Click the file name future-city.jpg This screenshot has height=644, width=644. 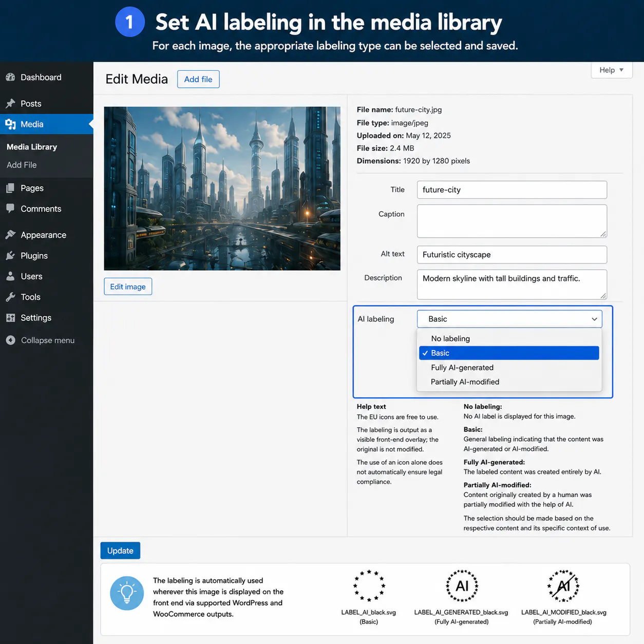(x=419, y=109)
